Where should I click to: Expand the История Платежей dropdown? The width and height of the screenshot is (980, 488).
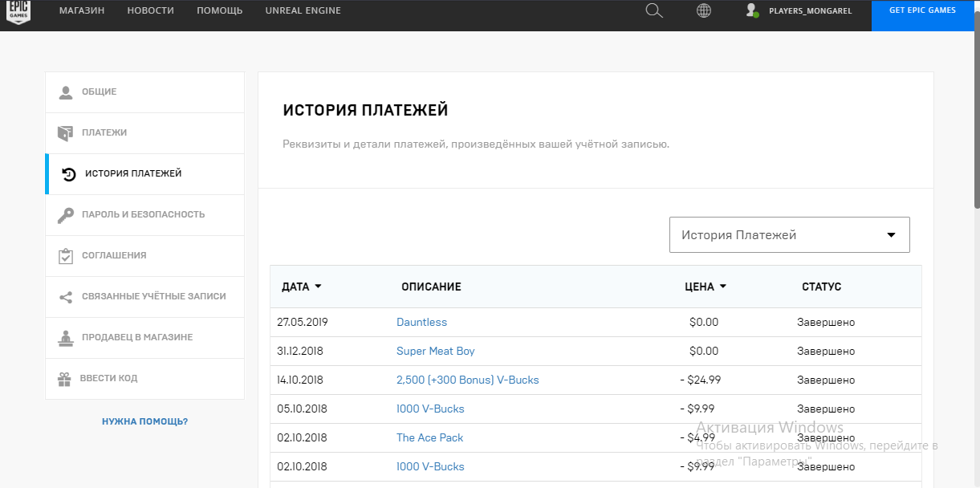pos(789,235)
